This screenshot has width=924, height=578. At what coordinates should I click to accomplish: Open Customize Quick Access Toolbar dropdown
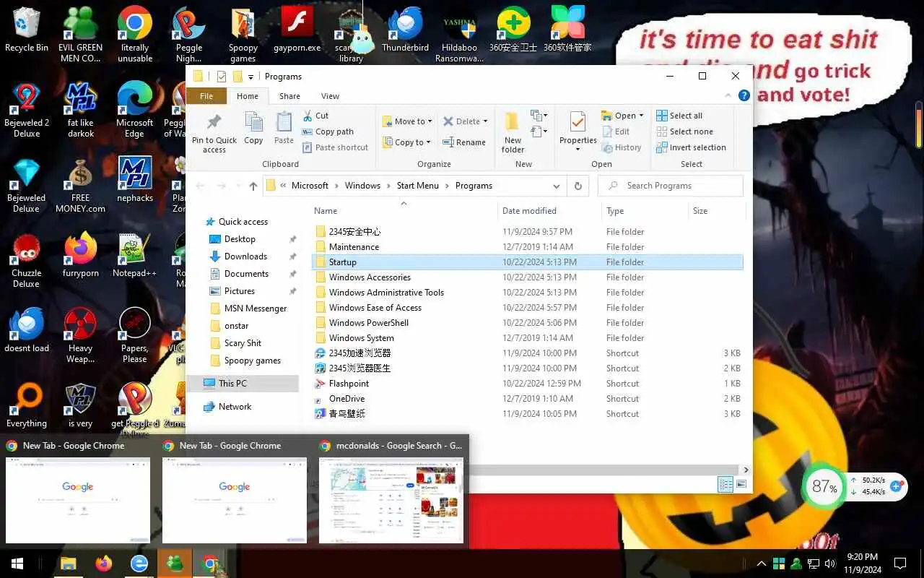[x=250, y=77]
